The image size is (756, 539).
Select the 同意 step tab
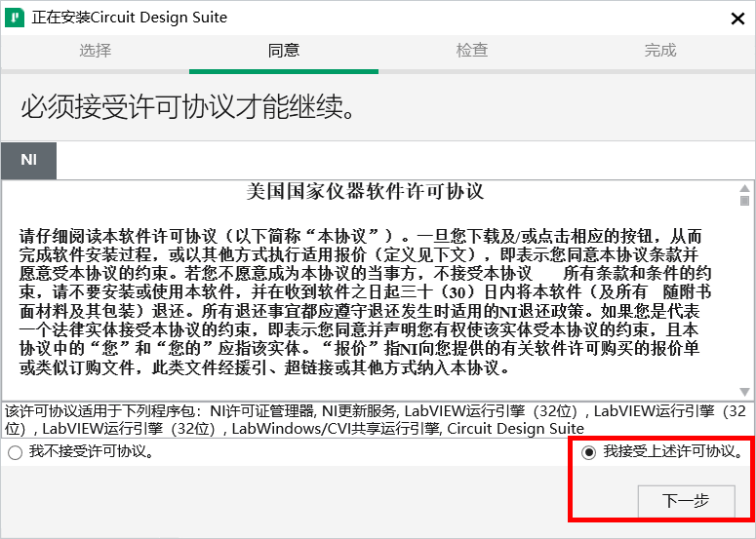pos(284,50)
